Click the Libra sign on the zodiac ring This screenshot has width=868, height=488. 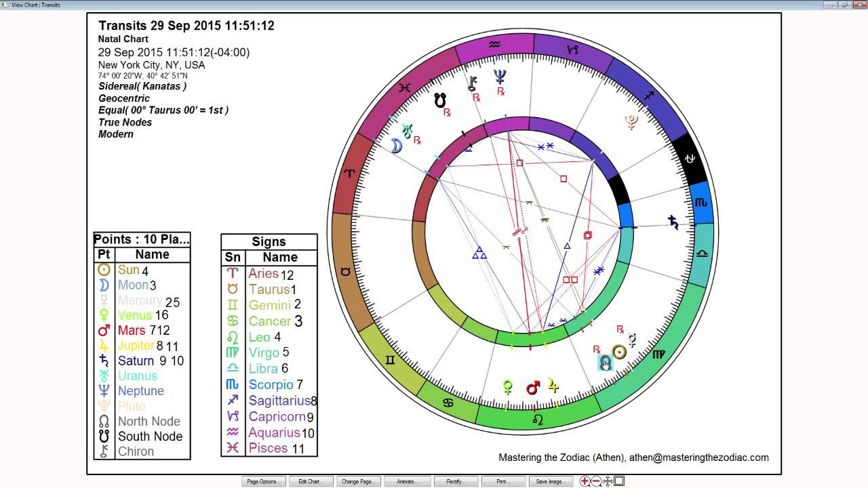[703, 252]
